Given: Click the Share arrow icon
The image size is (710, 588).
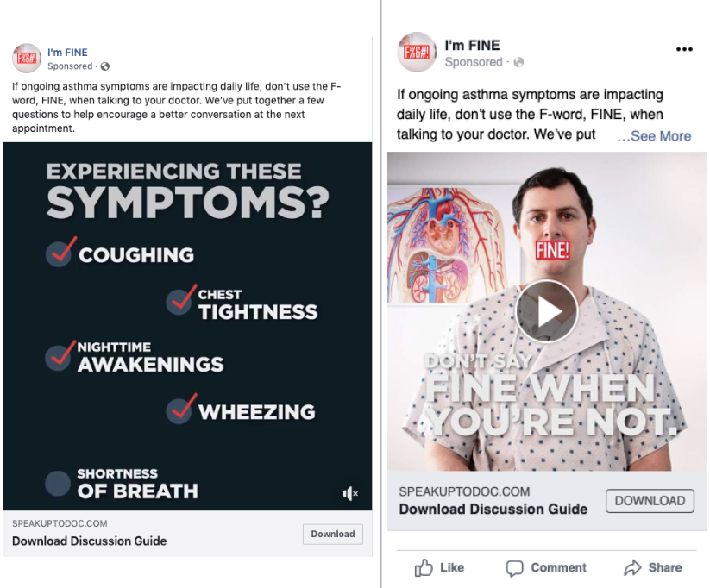Looking at the screenshot, I should pyautogui.click(x=632, y=567).
